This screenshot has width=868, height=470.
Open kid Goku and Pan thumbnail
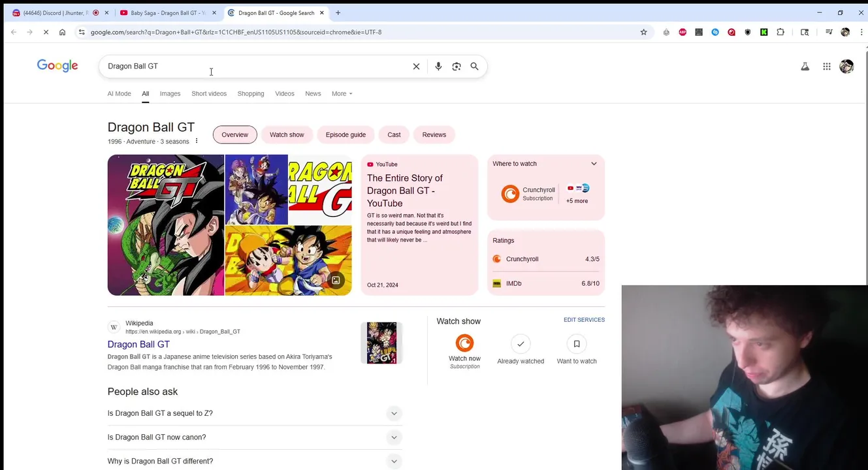pos(288,261)
